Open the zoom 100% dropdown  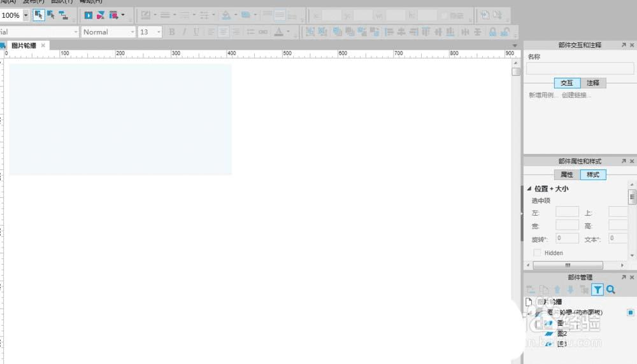[25, 15]
